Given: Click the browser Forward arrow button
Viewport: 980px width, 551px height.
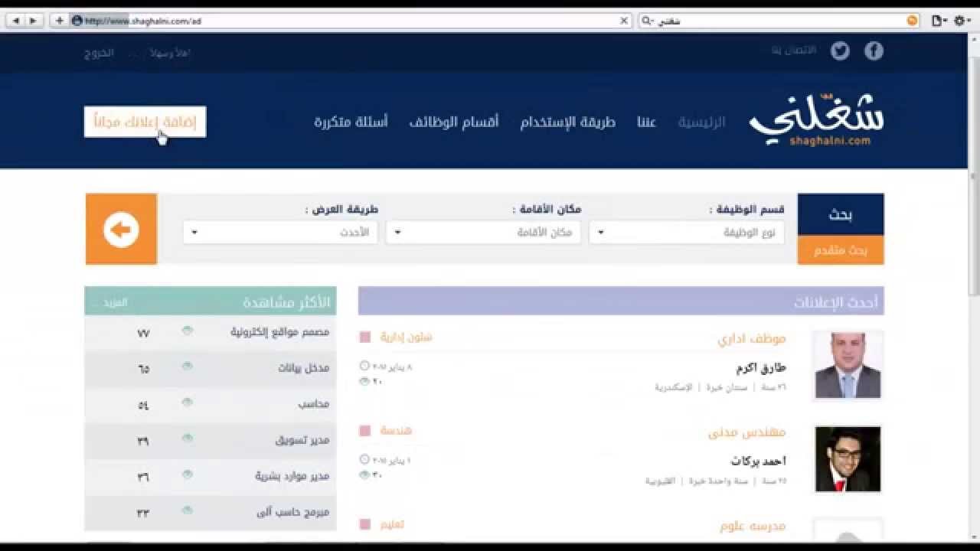Looking at the screenshot, I should tap(33, 21).
